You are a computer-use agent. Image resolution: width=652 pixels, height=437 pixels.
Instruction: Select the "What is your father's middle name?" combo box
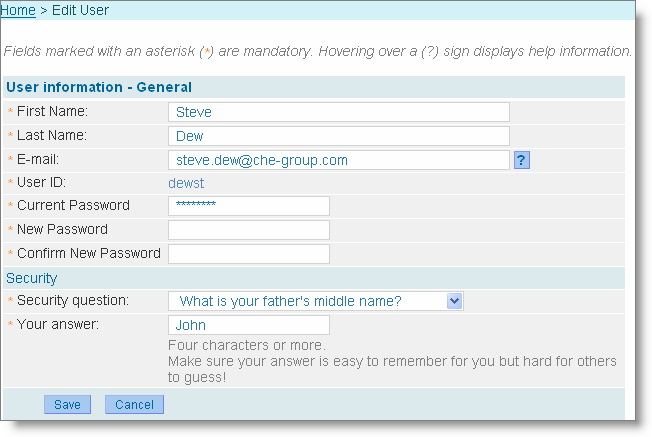coord(316,301)
